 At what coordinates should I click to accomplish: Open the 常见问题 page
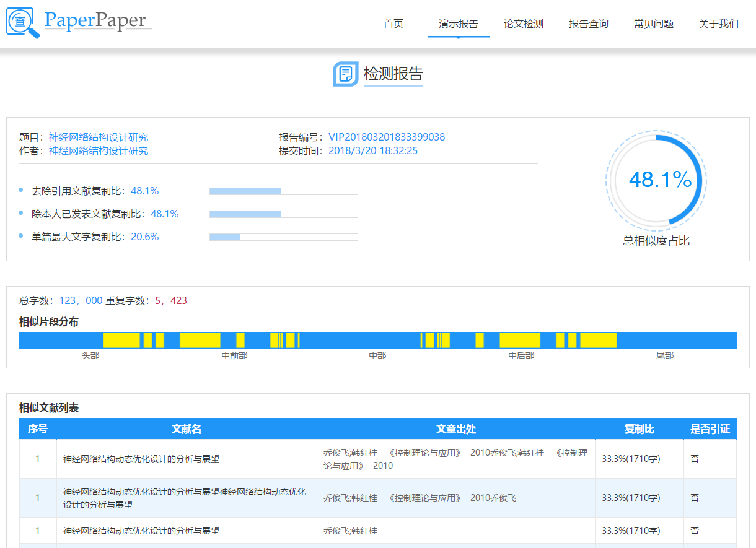(x=653, y=24)
